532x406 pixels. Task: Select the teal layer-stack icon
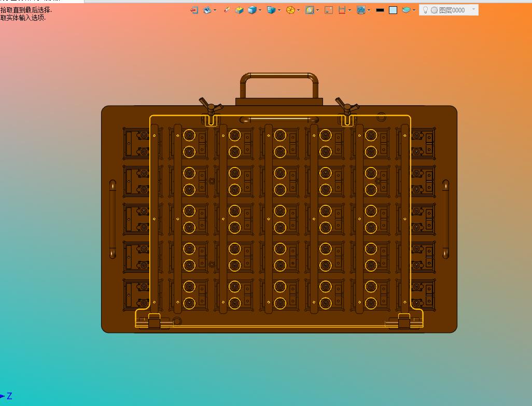406,10
